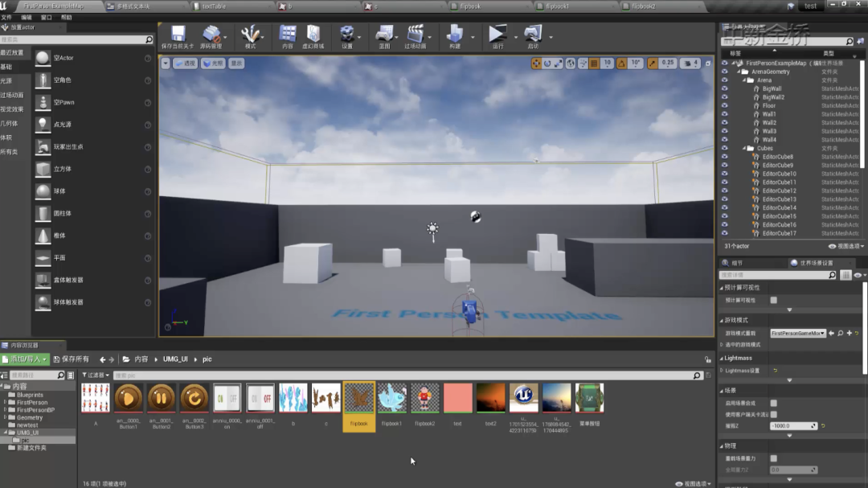Toggle rotation snapping angle icon
Image resolution: width=868 pixels, height=488 pixels.
621,64
